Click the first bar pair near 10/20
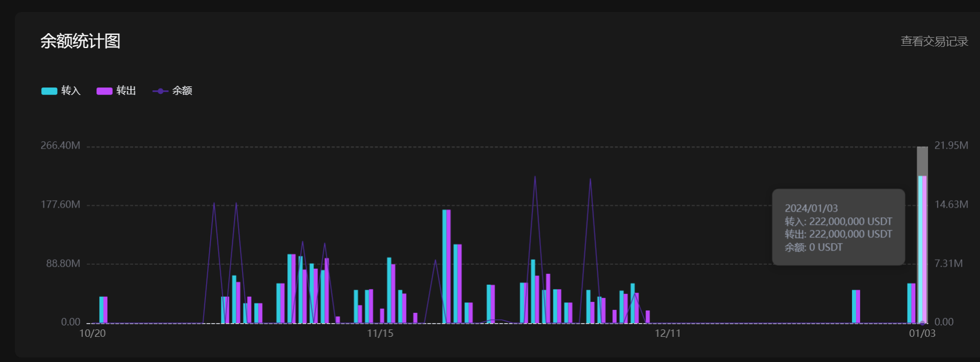This screenshot has width=980, height=362. pos(103,309)
